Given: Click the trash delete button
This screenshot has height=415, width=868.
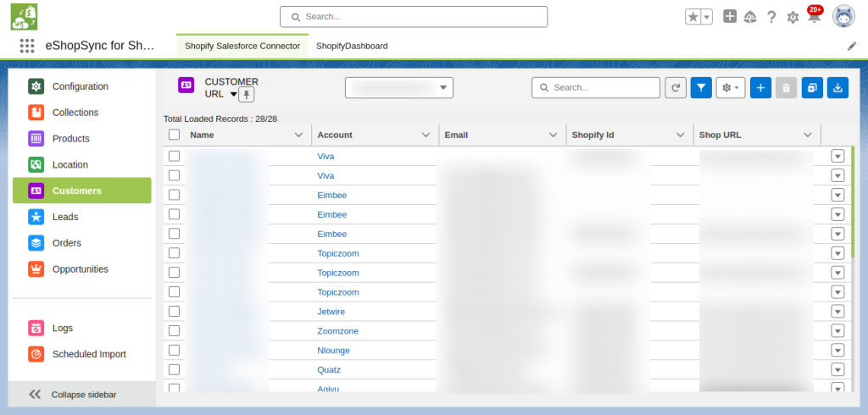Looking at the screenshot, I should (x=786, y=87).
